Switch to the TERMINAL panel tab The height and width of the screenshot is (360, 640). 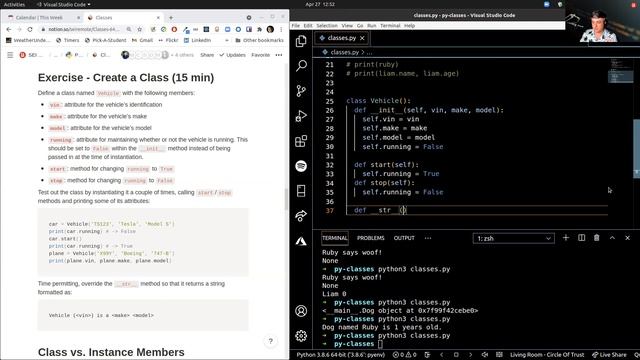tap(335, 238)
